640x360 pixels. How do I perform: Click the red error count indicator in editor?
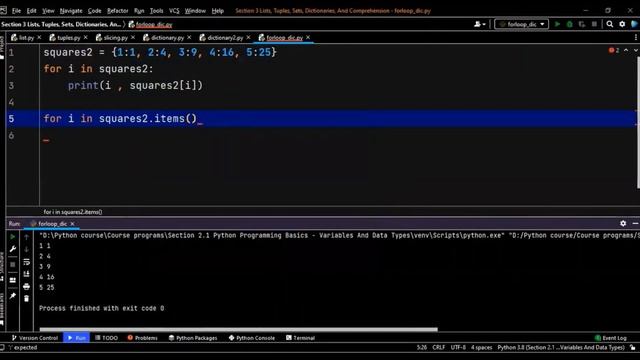click(614, 50)
